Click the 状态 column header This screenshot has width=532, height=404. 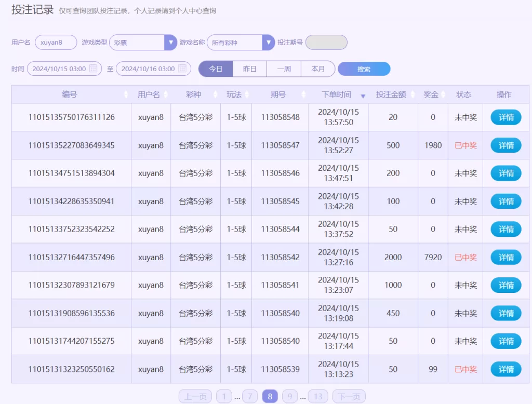coord(463,95)
